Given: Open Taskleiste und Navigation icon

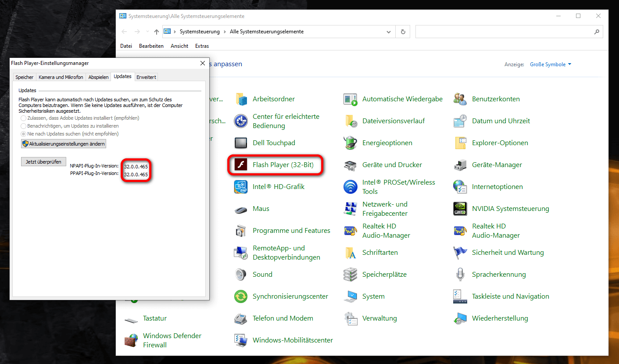Looking at the screenshot, I should point(460,296).
